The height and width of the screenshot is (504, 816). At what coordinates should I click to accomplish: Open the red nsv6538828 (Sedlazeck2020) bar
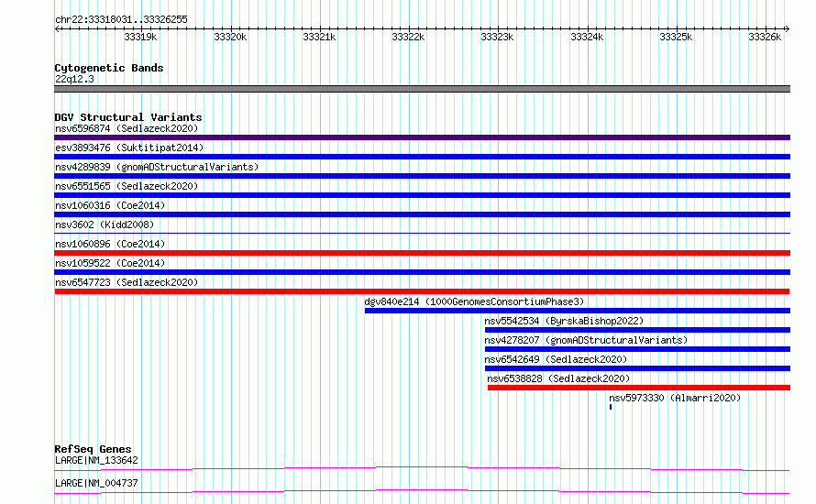[x=639, y=388]
